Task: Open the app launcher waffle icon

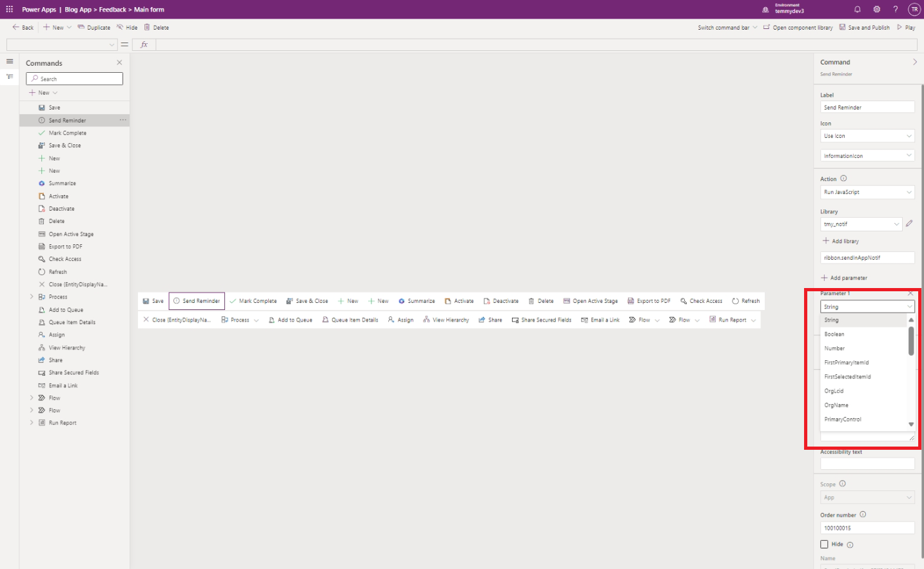Action: coord(9,9)
